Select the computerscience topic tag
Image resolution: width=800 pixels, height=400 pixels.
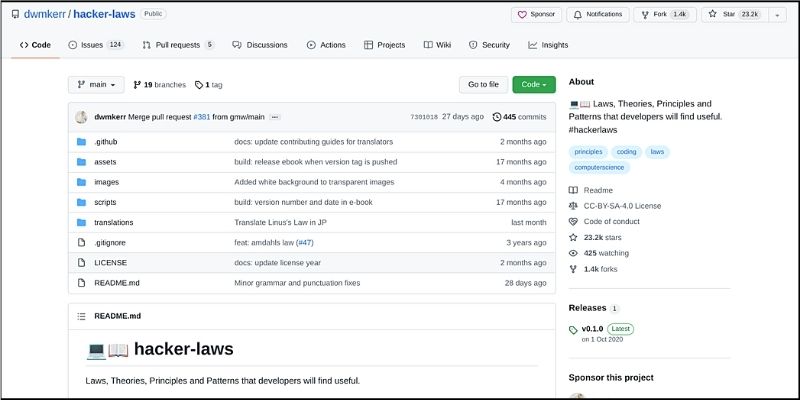tap(599, 167)
